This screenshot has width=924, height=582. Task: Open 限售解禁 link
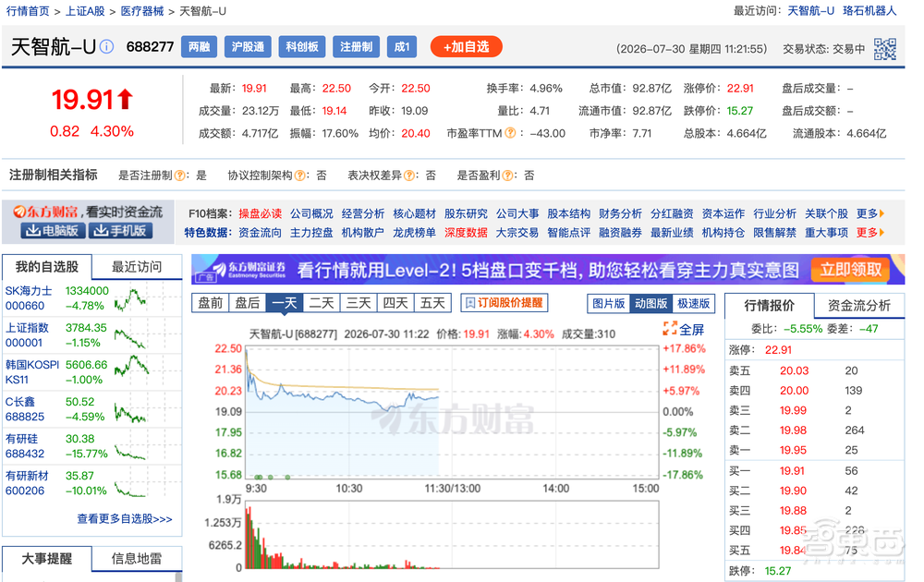coord(775,233)
